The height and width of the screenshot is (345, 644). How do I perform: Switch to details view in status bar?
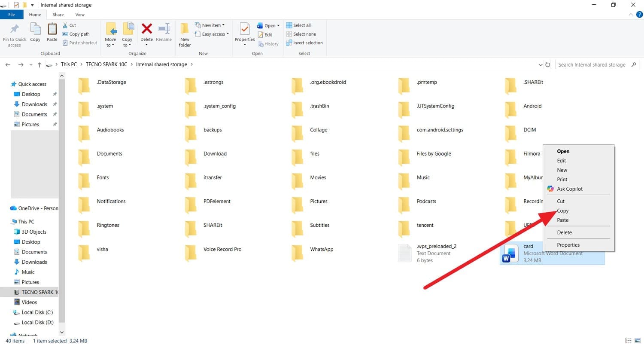point(629,341)
